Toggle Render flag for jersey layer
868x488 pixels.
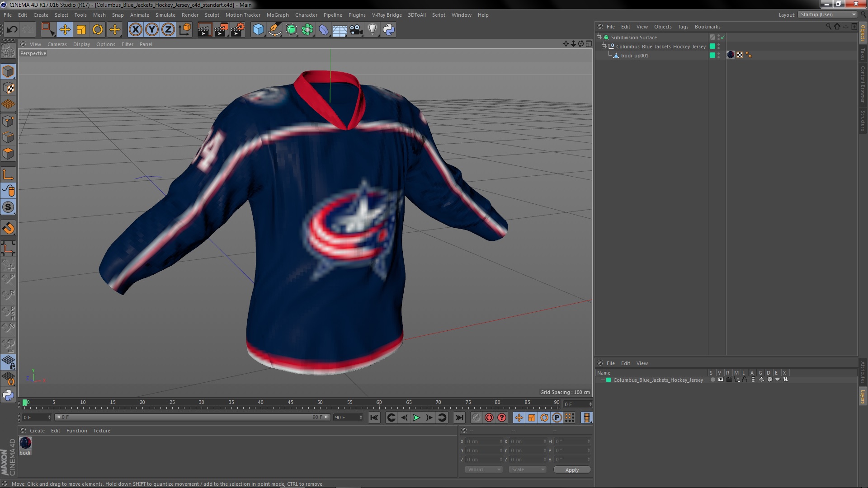click(729, 380)
